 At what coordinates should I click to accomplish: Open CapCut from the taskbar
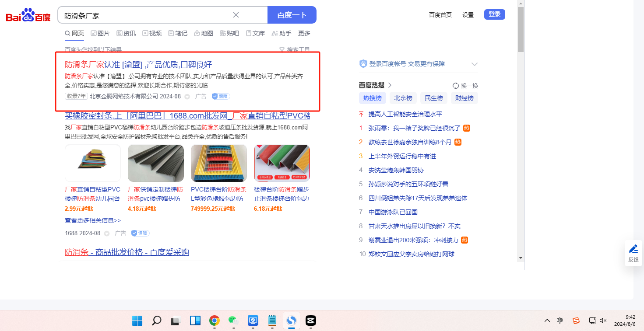310,321
